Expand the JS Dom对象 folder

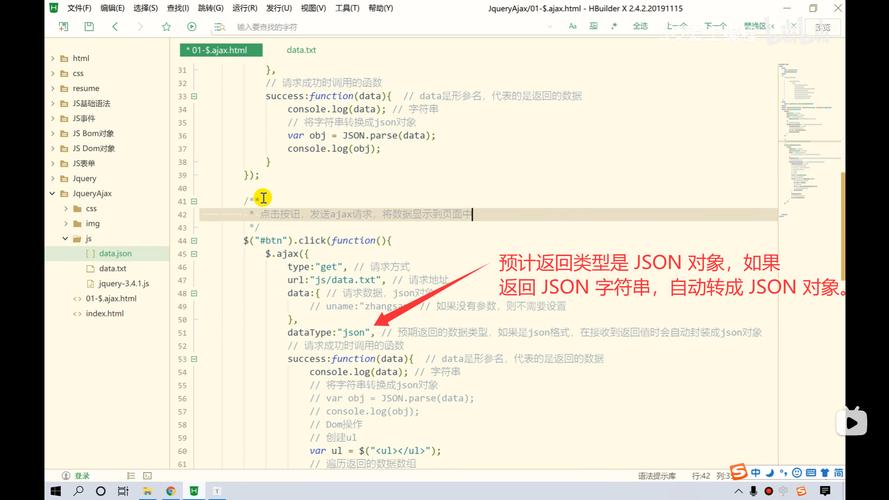pyautogui.click(x=53, y=148)
